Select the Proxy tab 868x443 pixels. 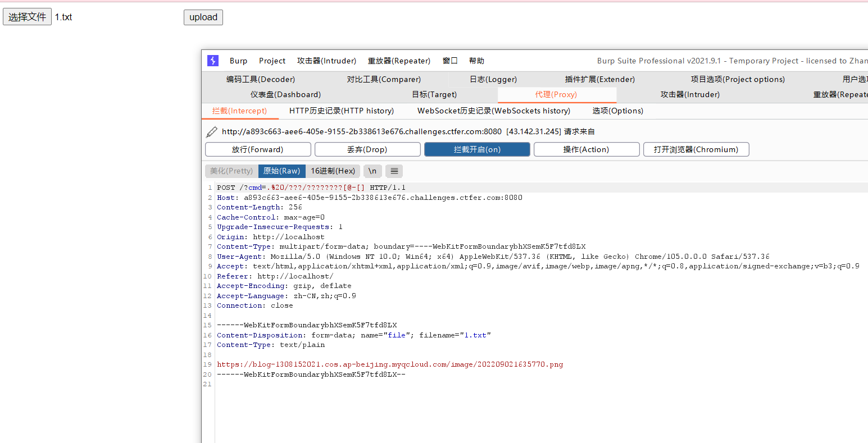pyautogui.click(x=556, y=94)
